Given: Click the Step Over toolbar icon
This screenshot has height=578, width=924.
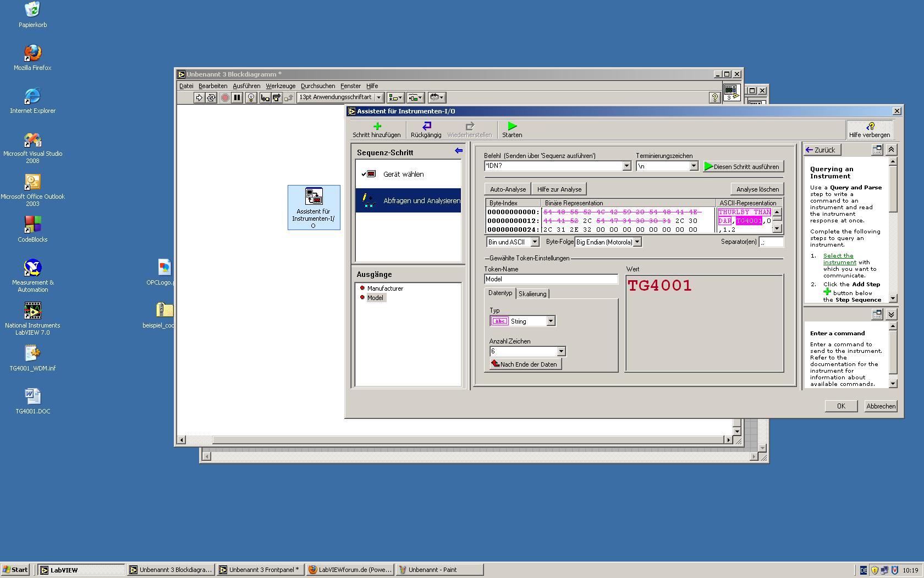Looking at the screenshot, I should point(277,97).
